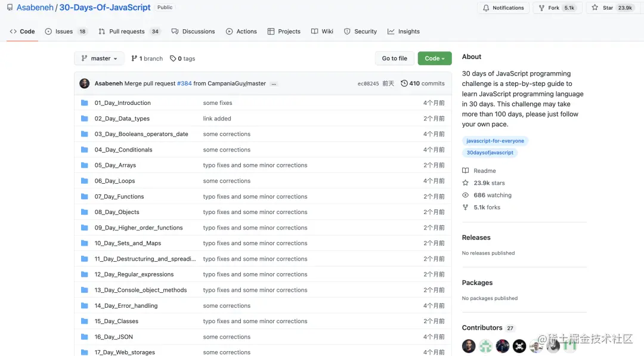
Task: Open the Wiki tab
Action: [322, 31]
